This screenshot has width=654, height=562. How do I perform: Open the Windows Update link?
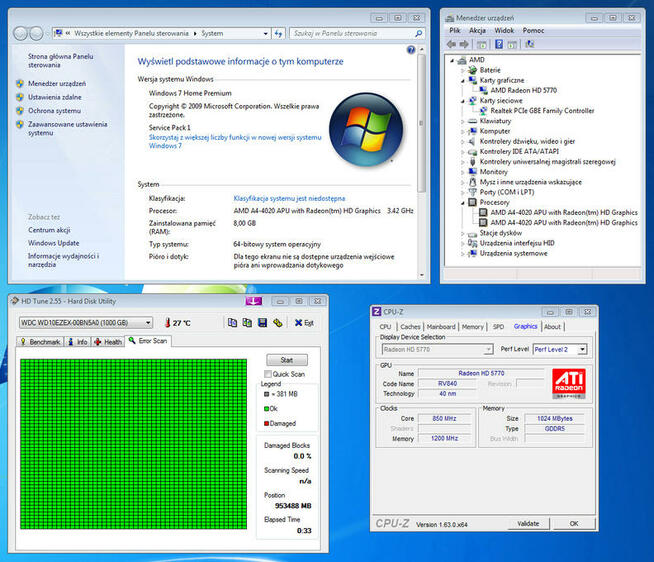(x=53, y=243)
